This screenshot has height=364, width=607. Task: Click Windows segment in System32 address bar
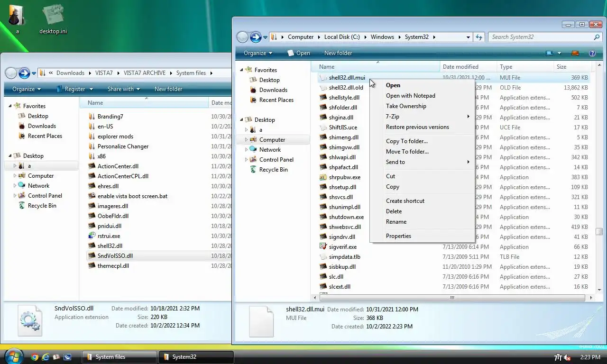[x=382, y=37]
